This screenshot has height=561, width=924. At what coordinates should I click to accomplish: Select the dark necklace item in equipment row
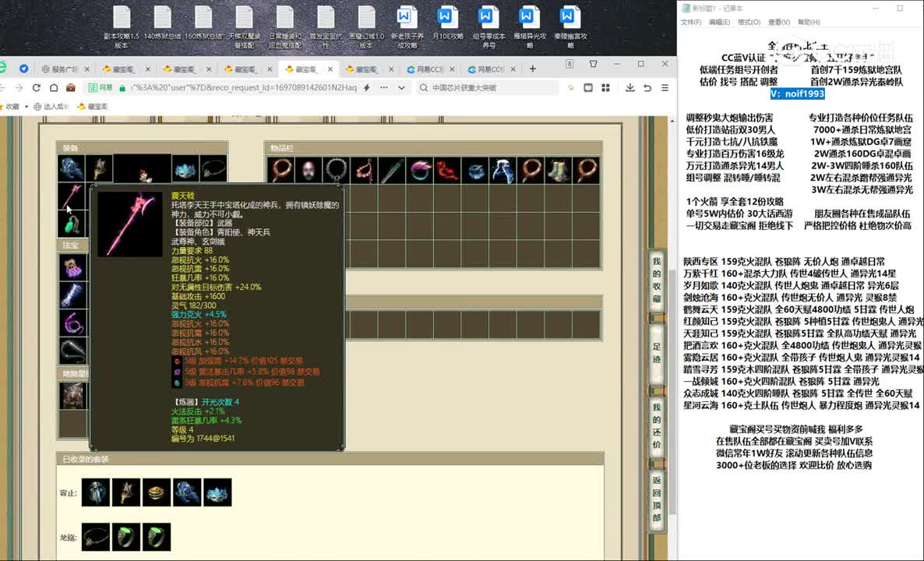pyautogui.click(x=213, y=168)
